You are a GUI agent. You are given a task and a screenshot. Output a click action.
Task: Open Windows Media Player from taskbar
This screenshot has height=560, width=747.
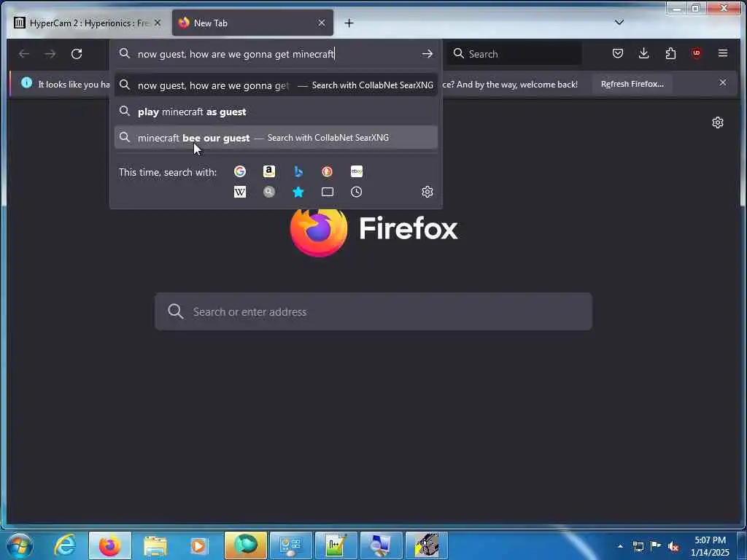point(198,545)
